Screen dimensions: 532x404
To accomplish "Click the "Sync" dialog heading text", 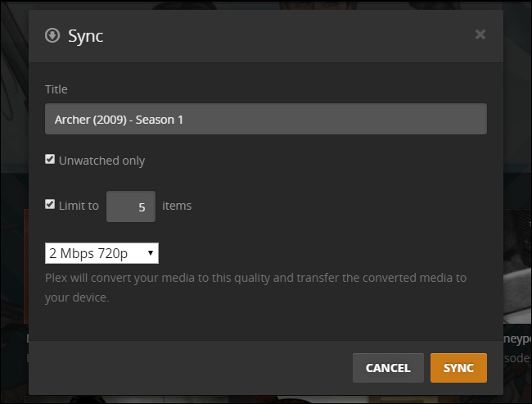I will (x=85, y=36).
